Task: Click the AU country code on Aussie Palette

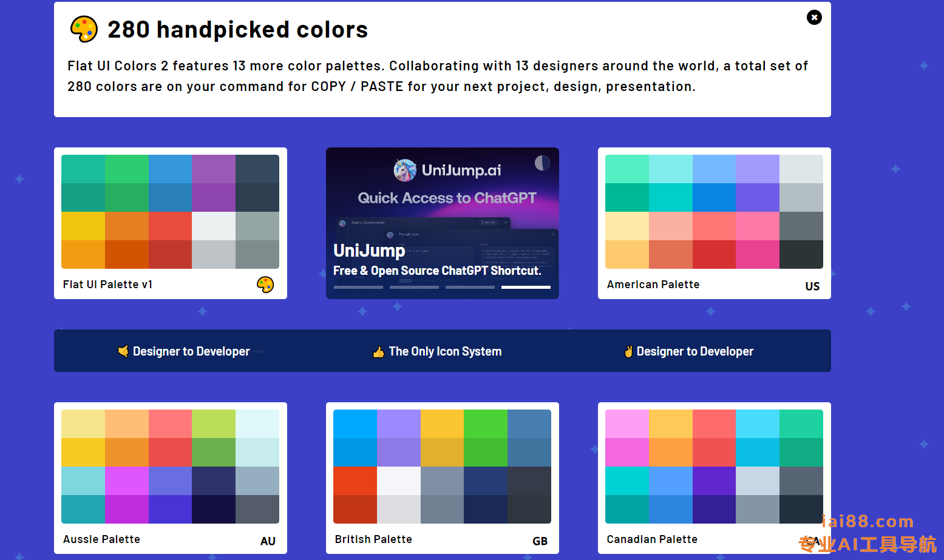Action: tap(268, 541)
